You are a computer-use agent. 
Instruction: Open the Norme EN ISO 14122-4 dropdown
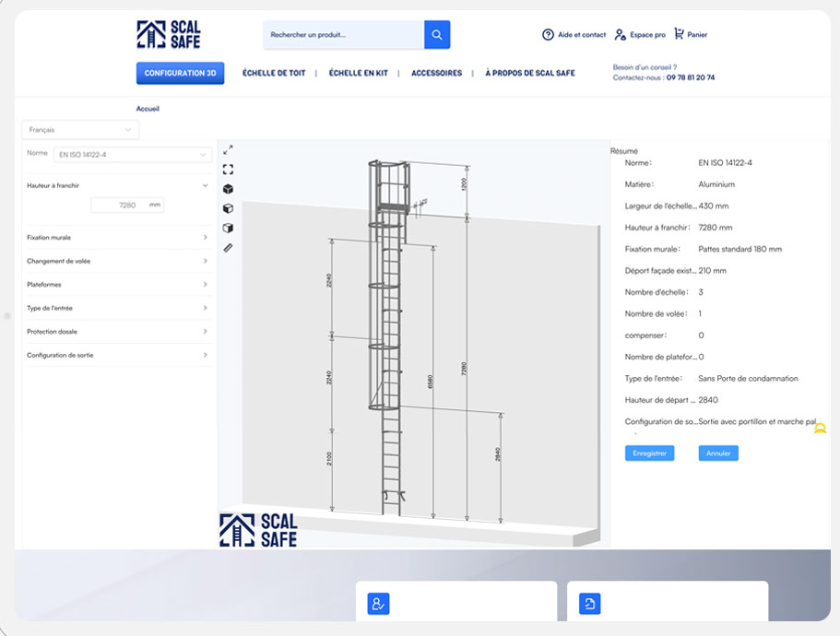click(133, 154)
